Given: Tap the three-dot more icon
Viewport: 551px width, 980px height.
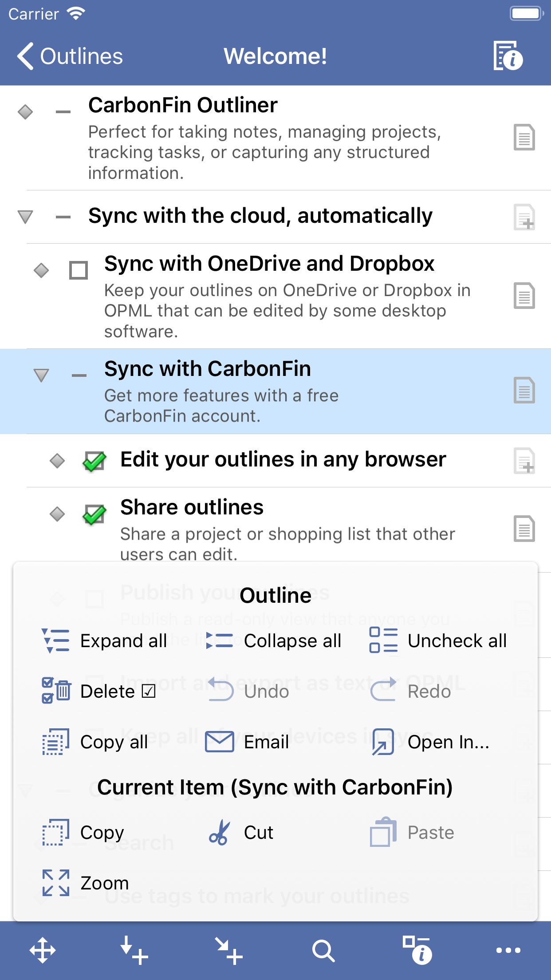Looking at the screenshot, I should (508, 951).
